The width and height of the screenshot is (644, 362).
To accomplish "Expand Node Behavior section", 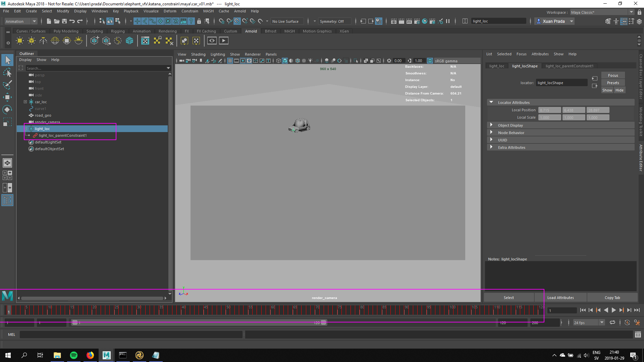I will pyautogui.click(x=491, y=132).
